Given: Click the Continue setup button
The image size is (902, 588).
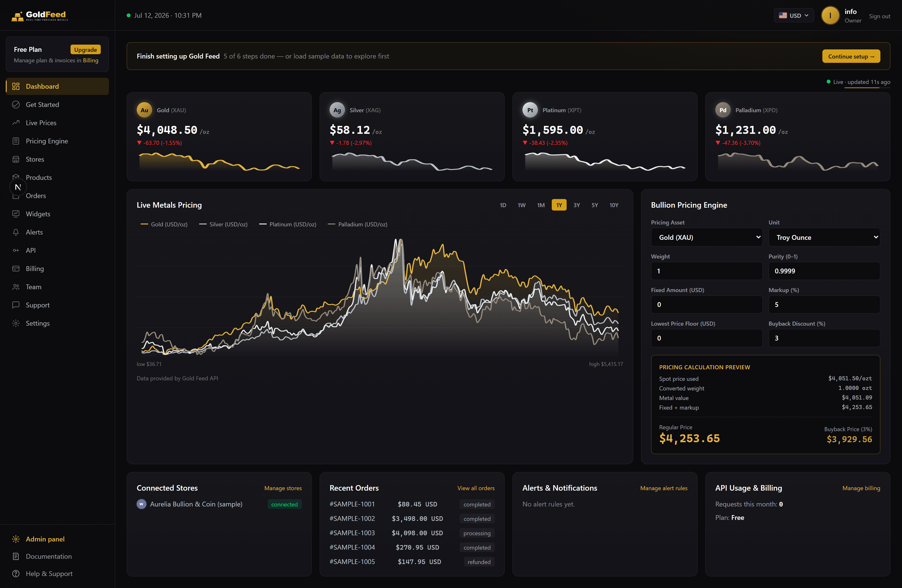Looking at the screenshot, I should (x=851, y=56).
